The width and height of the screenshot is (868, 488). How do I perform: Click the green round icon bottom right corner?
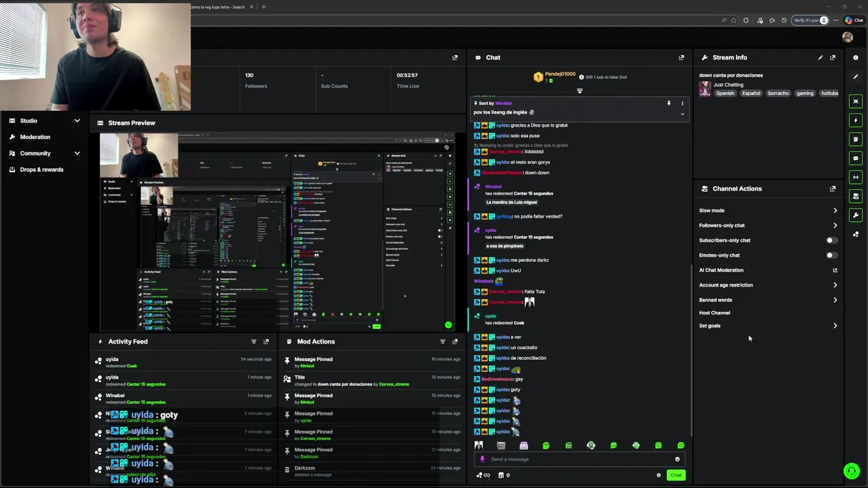click(852, 470)
